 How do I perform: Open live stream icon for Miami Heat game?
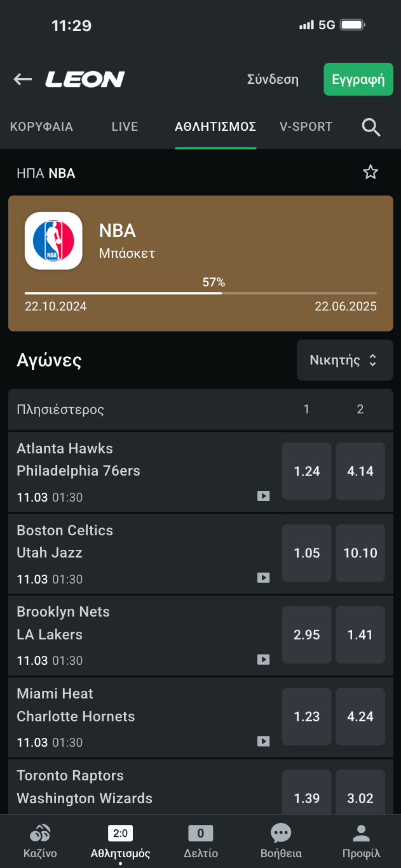click(x=263, y=741)
